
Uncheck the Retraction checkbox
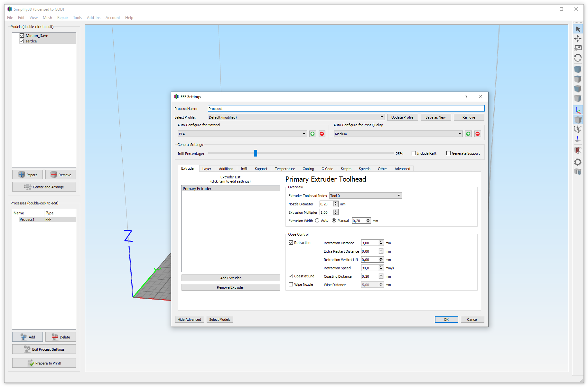[x=291, y=243]
